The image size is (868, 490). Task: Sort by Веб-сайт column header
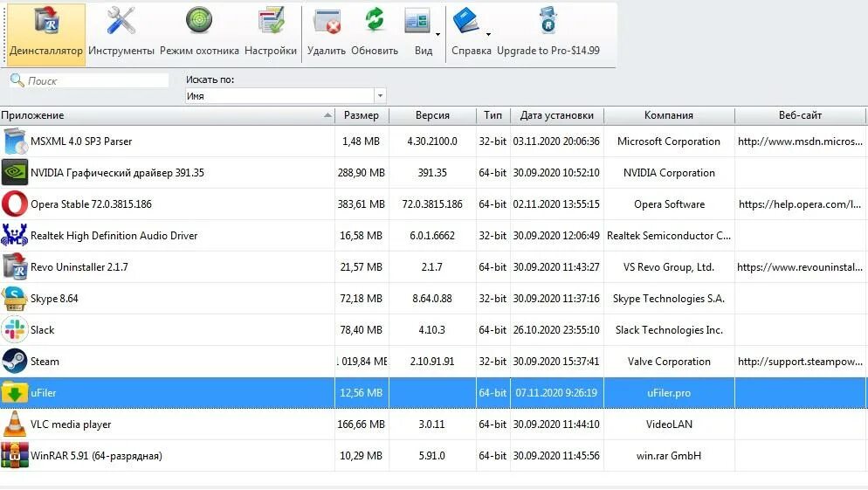click(x=800, y=115)
